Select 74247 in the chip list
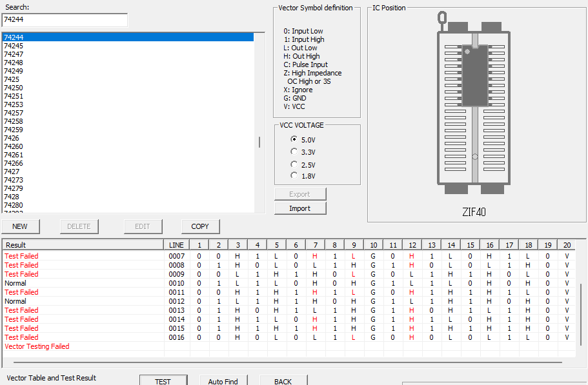Viewport: 588px width, 385px height. point(128,54)
